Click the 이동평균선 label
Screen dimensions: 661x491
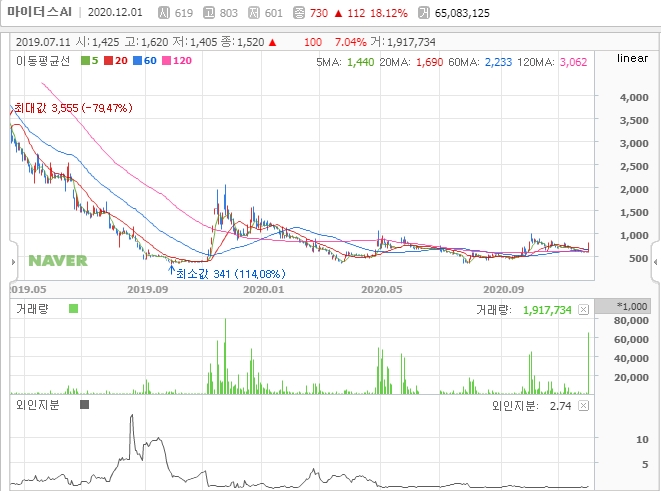coord(43,61)
